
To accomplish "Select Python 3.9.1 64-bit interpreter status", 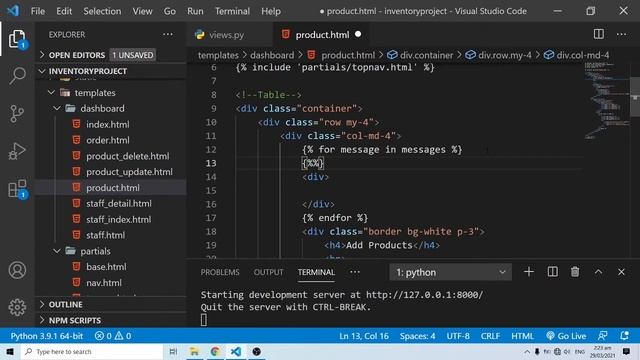I will (x=47, y=336).
